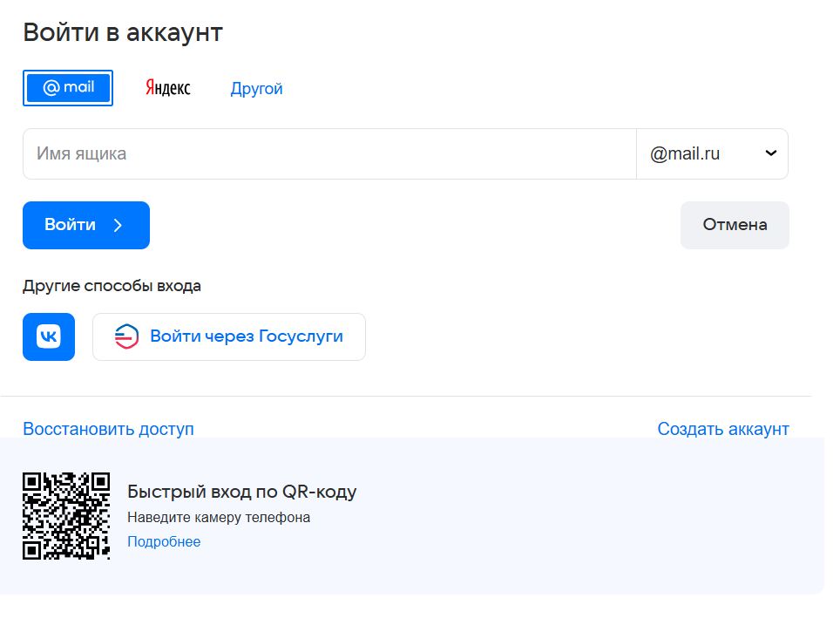This screenshot has width=840, height=625.
Task: Open Подробнее about QR login
Action: click(163, 541)
